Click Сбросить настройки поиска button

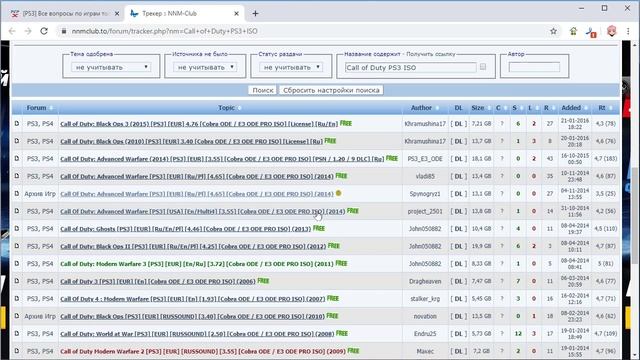click(x=331, y=90)
